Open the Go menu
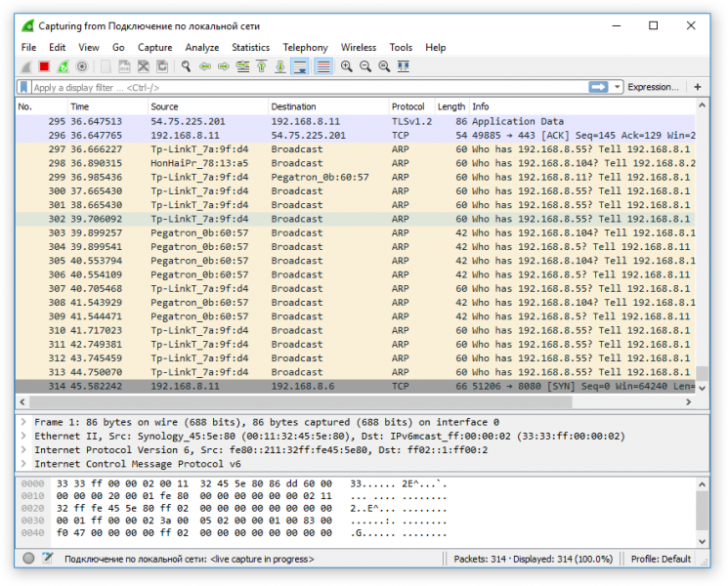Image resolution: width=728 pixels, height=586 pixels. 118,47
